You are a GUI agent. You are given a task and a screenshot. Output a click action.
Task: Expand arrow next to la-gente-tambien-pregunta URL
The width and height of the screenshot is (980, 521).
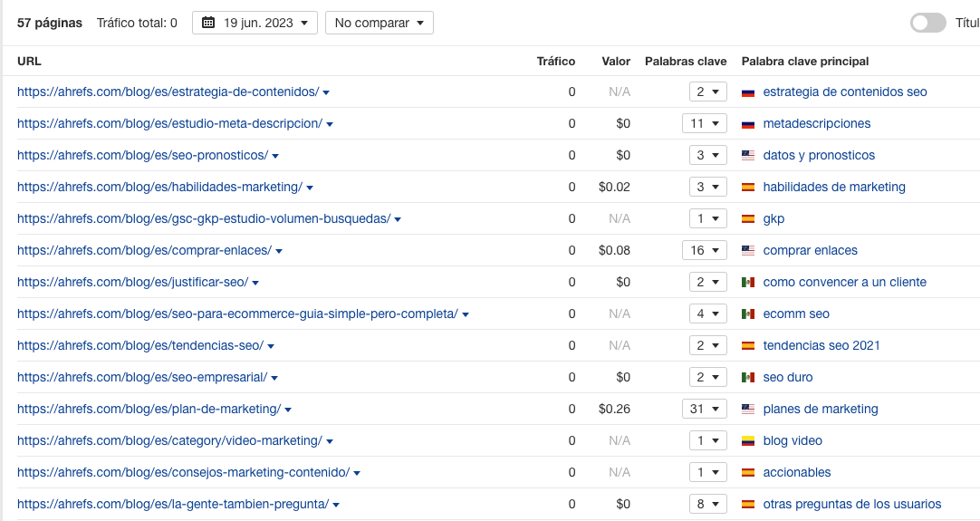tap(336, 505)
